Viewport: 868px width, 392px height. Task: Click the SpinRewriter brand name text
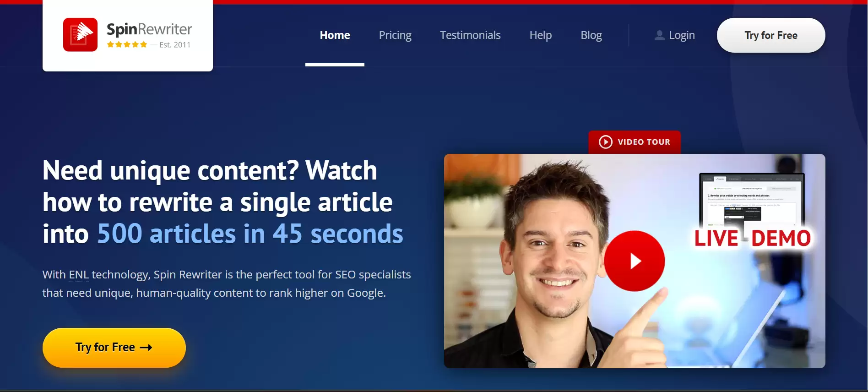pos(149,29)
